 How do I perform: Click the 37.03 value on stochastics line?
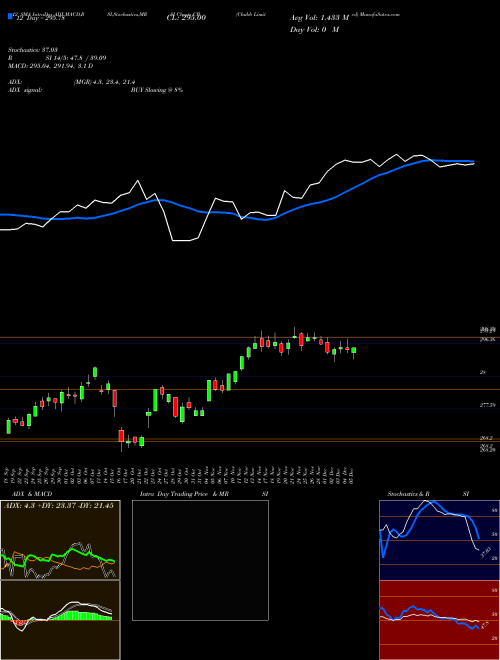tap(485, 553)
